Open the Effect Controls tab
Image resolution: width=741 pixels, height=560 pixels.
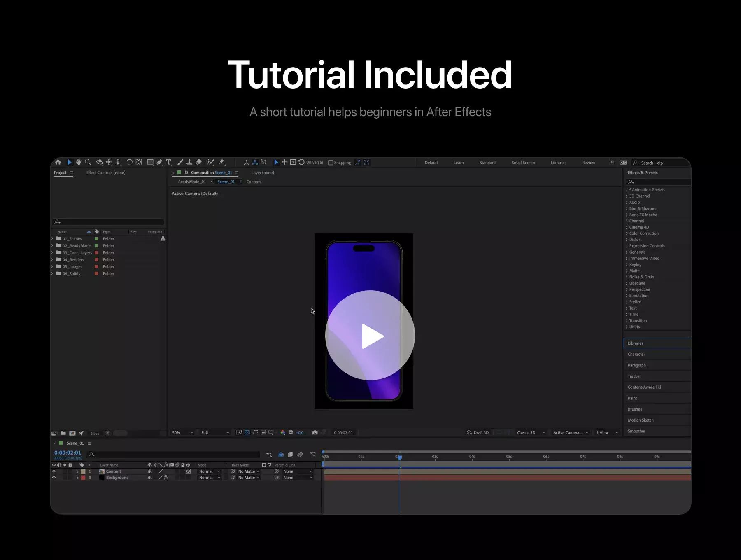[x=106, y=173]
